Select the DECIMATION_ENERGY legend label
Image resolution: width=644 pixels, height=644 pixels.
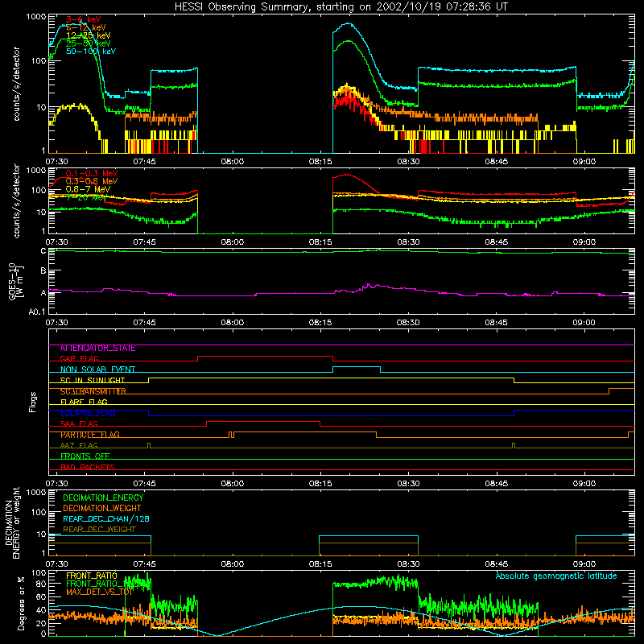103,497
